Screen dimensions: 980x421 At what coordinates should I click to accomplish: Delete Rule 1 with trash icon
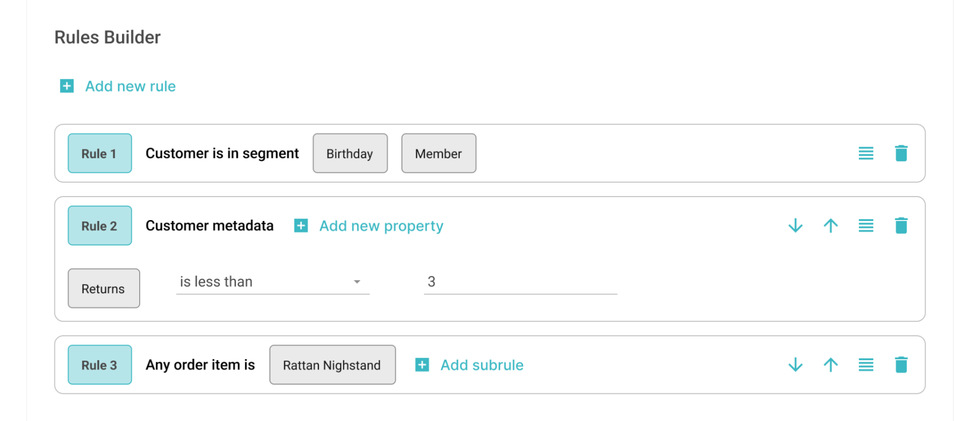(x=901, y=153)
